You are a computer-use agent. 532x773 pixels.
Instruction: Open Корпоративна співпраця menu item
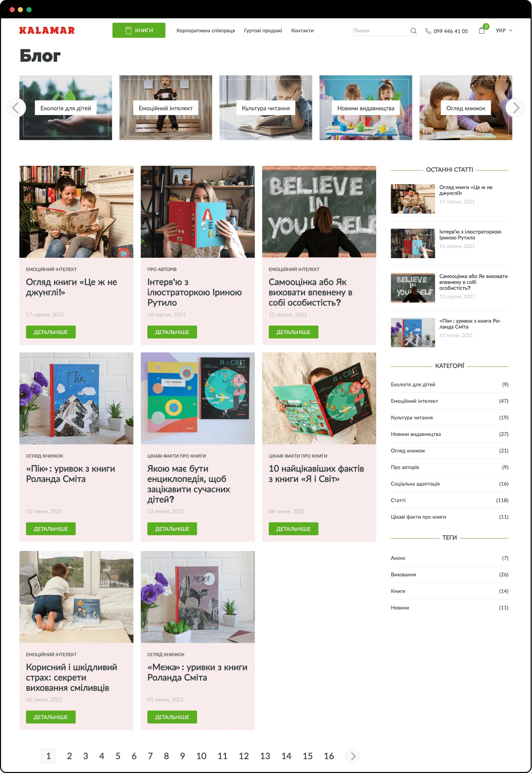point(205,31)
